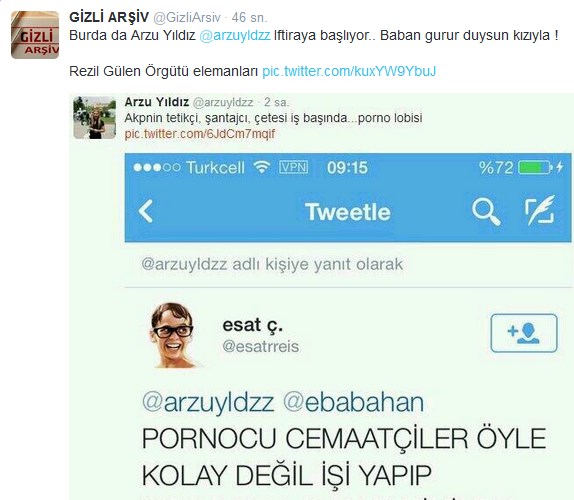The height and width of the screenshot is (500, 574).
Task: Tap the compose tweet feather icon
Action: click(x=540, y=210)
